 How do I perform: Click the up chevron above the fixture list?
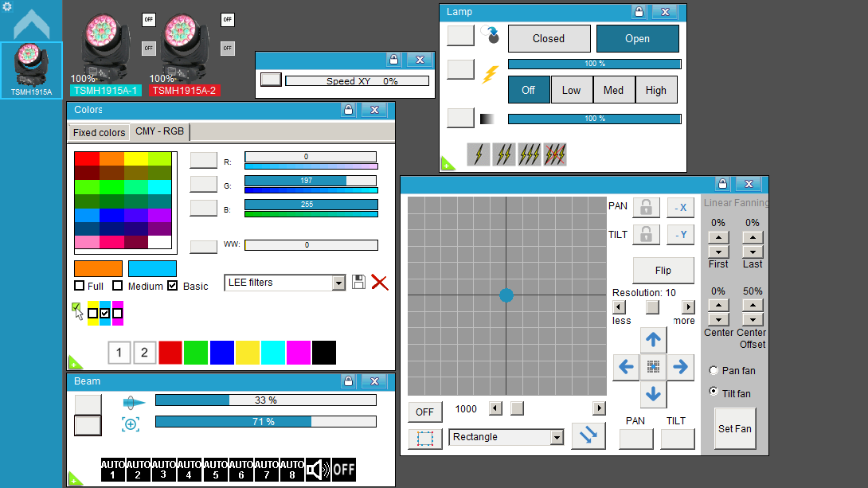[32, 25]
